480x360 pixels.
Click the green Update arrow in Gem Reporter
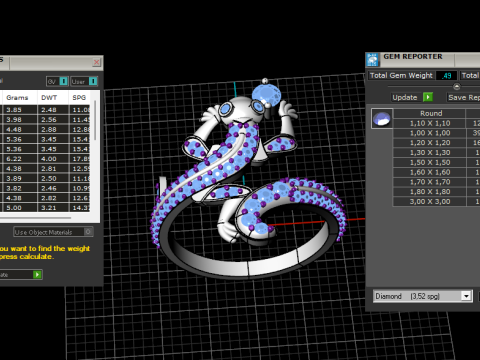pyautogui.click(x=428, y=97)
